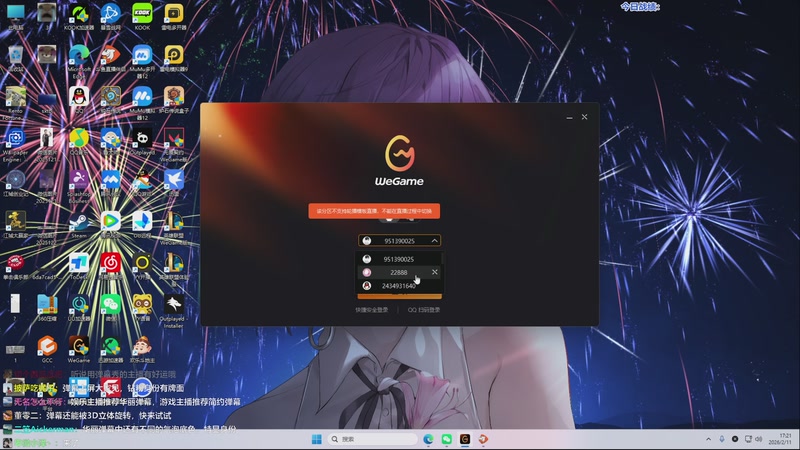
Task: Open UU accelerator desktop icon
Action: [x=79, y=308]
